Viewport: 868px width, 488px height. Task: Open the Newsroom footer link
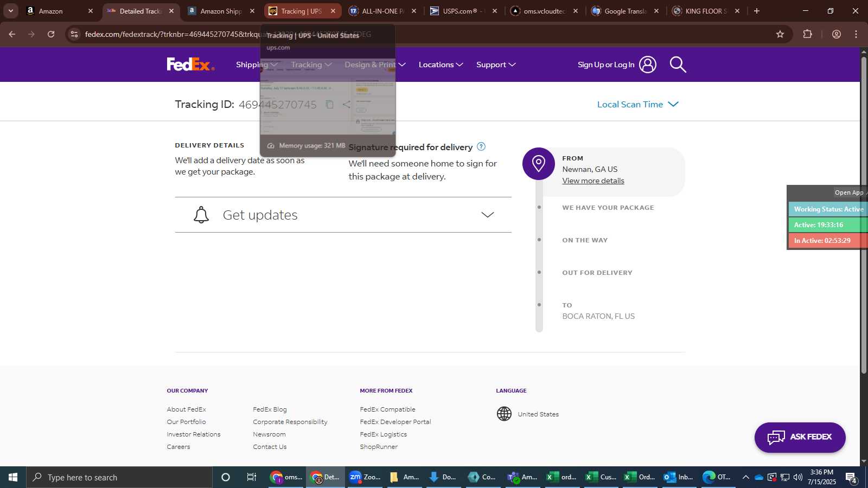coord(269,434)
